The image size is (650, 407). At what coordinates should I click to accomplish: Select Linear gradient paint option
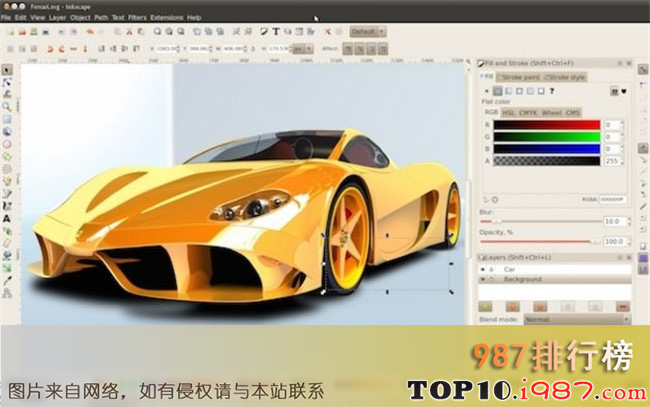click(509, 91)
